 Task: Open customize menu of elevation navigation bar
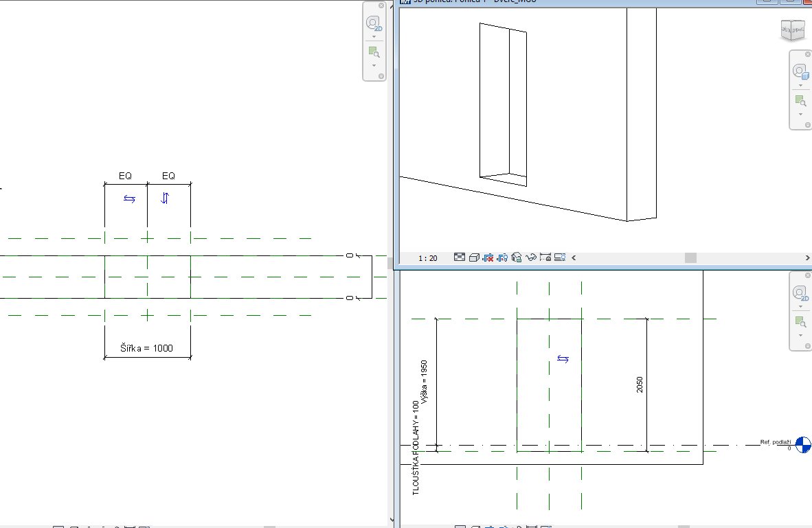[807, 346]
